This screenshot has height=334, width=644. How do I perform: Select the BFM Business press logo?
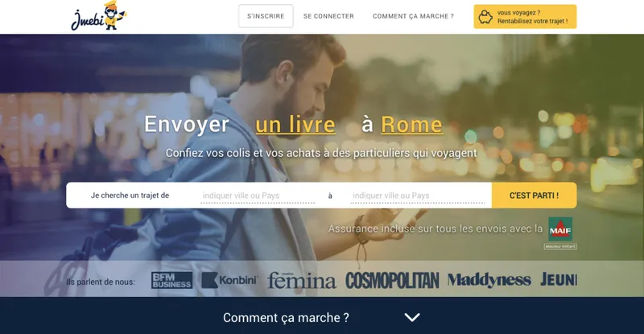click(171, 280)
